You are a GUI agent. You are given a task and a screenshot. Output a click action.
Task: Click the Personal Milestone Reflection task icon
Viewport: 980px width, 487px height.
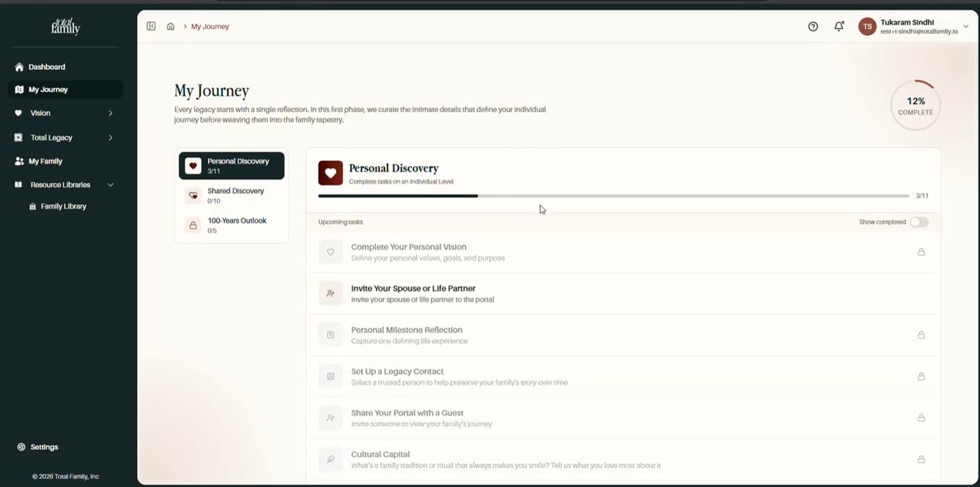point(330,335)
